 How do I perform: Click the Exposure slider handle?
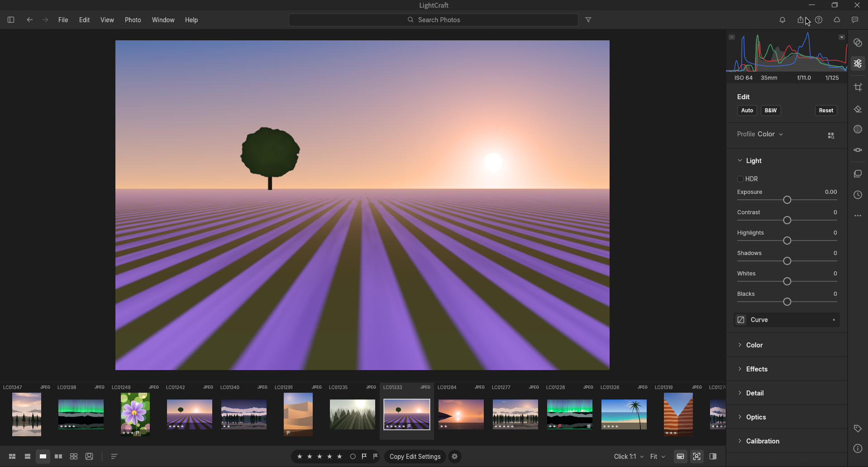[x=787, y=200]
